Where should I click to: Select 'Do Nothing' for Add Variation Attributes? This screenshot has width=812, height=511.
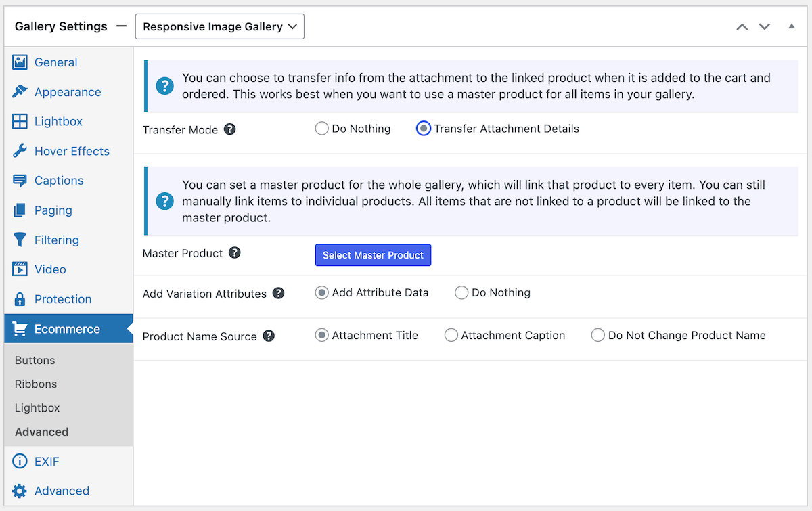pyautogui.click(x=461, y=293)
